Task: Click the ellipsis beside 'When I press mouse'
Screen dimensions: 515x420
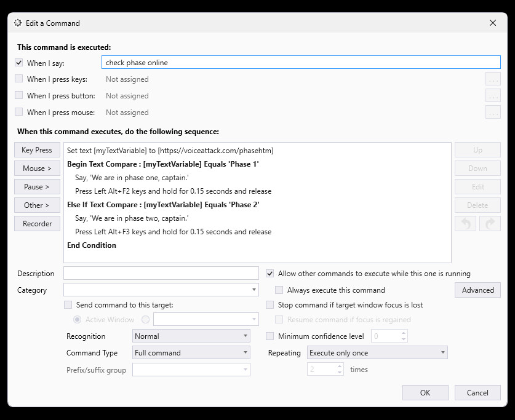Action: 493,112
